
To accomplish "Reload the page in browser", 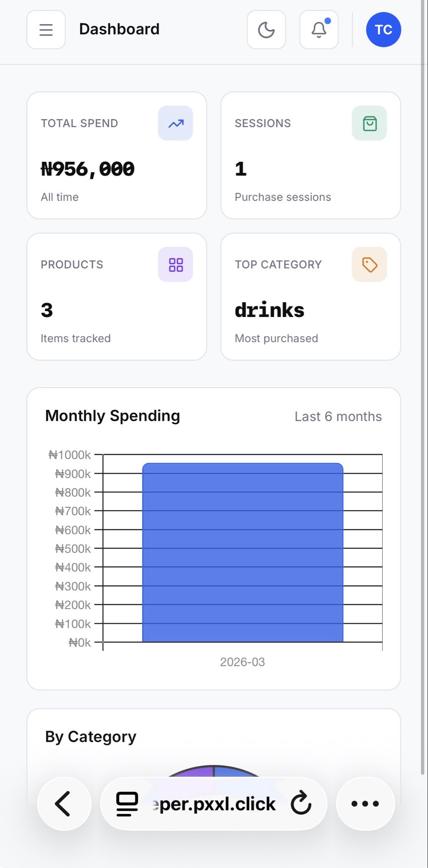I will [x=301, y=804].
